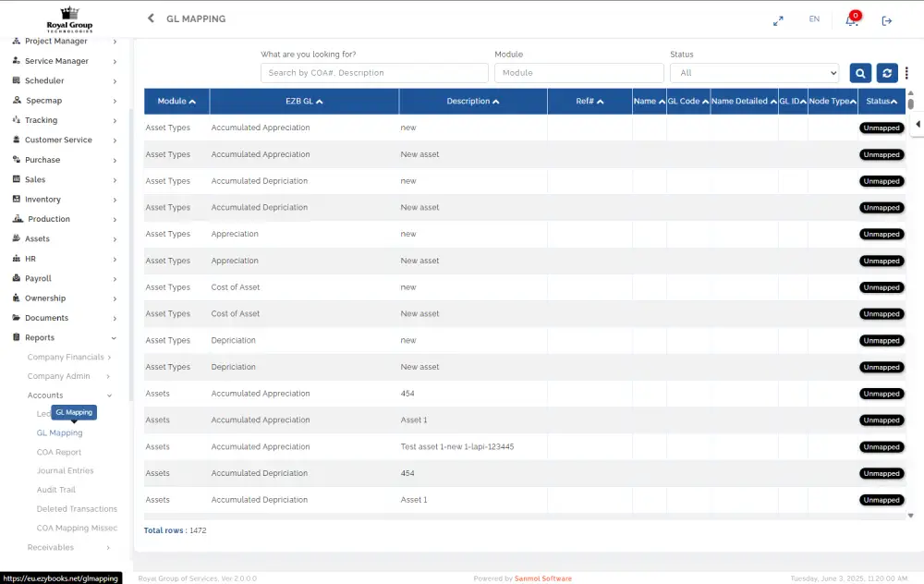Screen dimensions: 924x584
Task: Sort table by EZB GL column
Action: point(304,102)
